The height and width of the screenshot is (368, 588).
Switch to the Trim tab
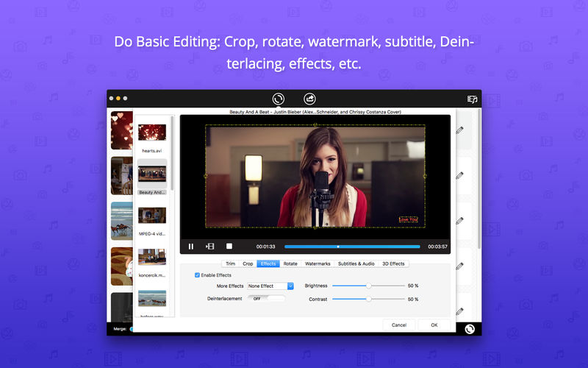(x=230, y=263)
